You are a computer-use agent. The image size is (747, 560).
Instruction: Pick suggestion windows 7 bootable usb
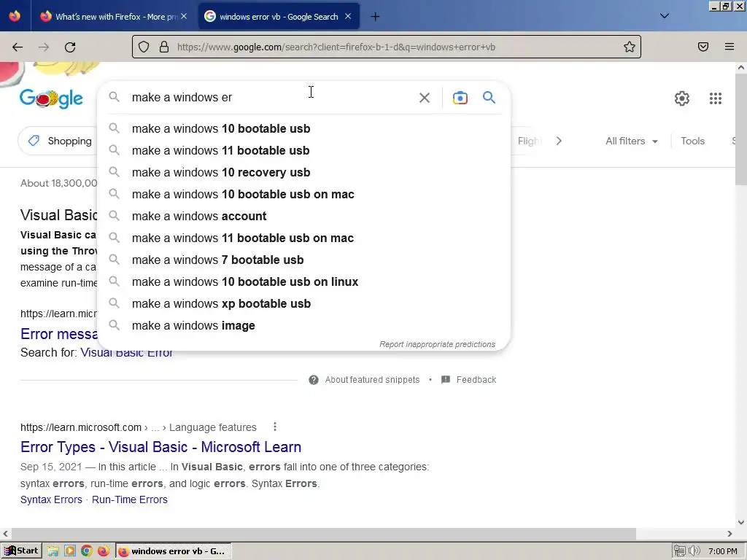pos(304,260)
